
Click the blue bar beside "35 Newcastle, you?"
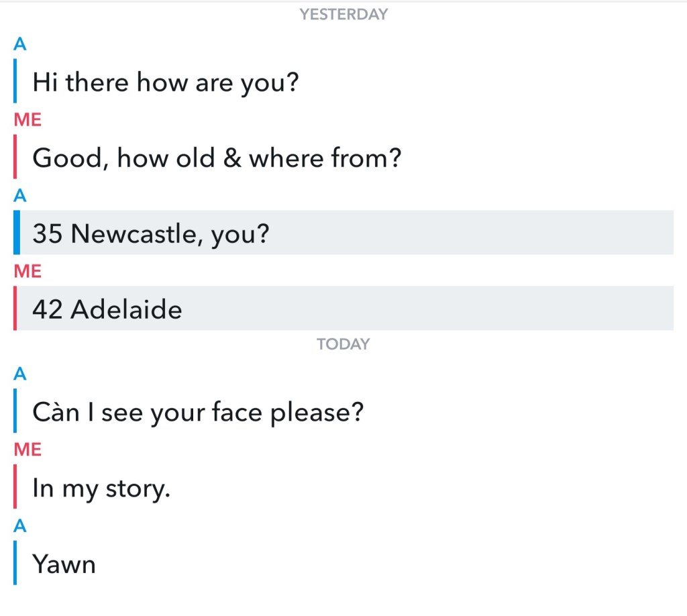[x=16, y=232]
